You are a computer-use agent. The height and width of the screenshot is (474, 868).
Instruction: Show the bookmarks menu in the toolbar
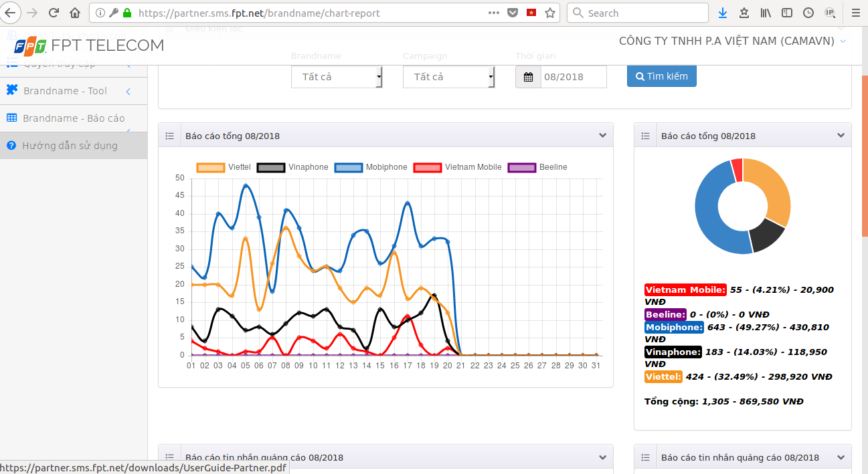(744, 13)
